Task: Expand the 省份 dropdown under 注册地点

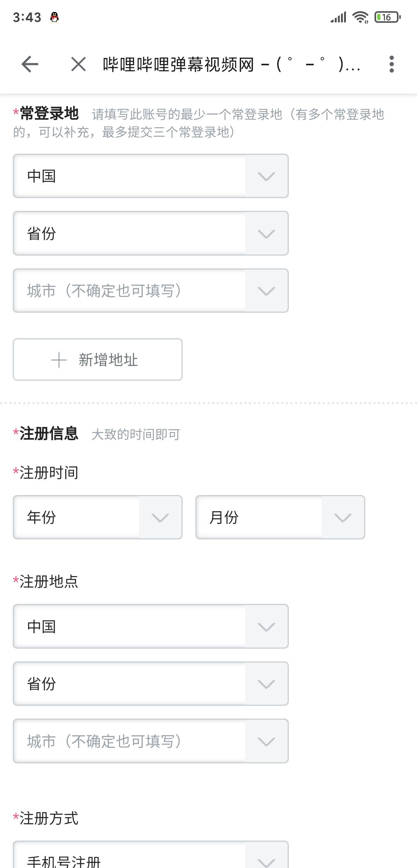Action: click(151, 684)
